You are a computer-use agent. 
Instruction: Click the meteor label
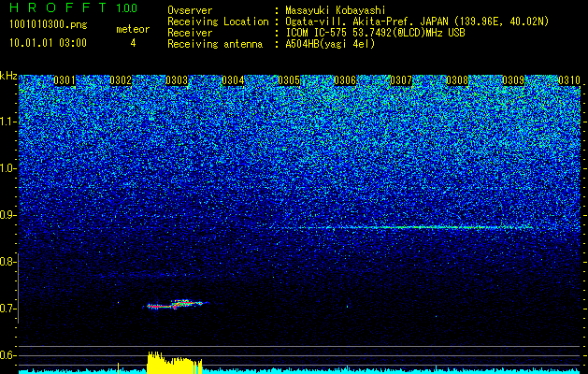pyautogui.click(x=133, y=29)
